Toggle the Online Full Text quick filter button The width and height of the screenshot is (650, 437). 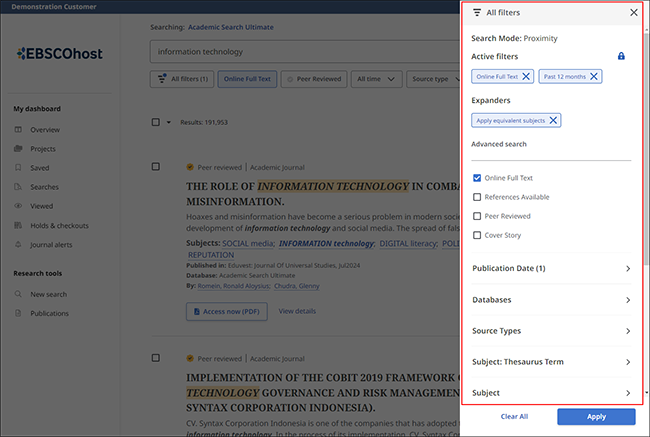(x=247, y=79)
